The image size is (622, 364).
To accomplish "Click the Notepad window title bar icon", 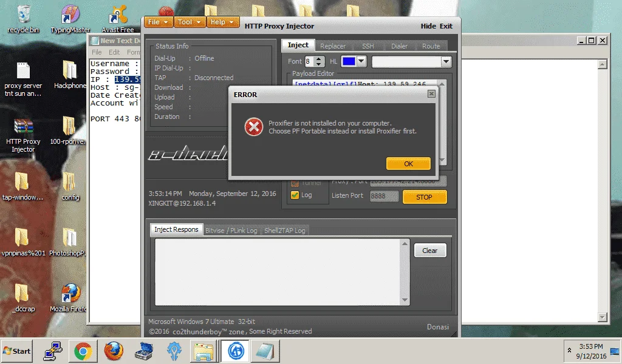I will click(95, 41).
